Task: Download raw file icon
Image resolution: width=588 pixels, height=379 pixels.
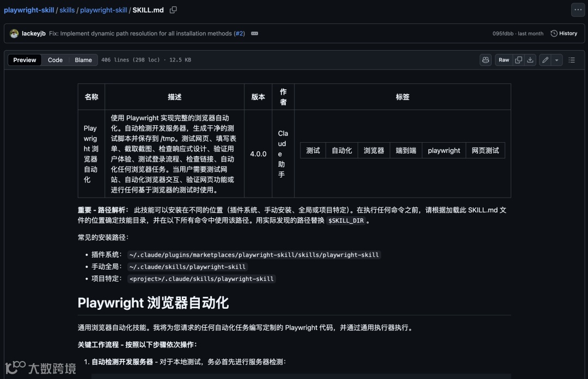Action: 530,60
